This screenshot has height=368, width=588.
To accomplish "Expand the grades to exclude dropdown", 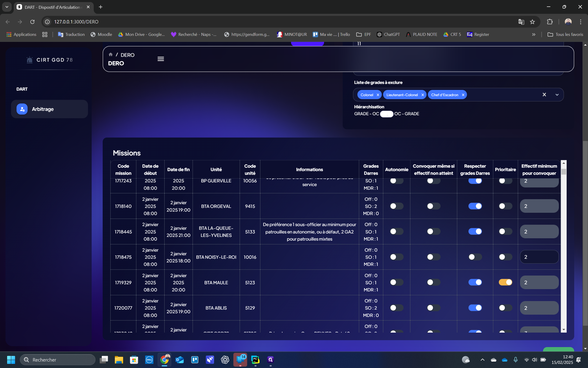I will (x=557, y=95).
